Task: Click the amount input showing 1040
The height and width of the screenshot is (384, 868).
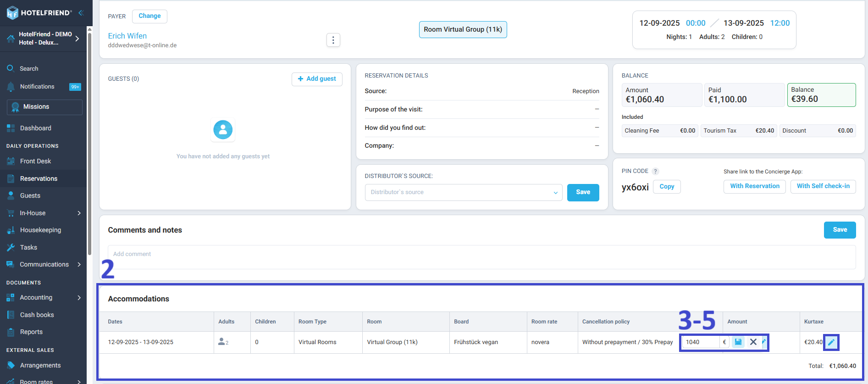Action: point(700,342)
